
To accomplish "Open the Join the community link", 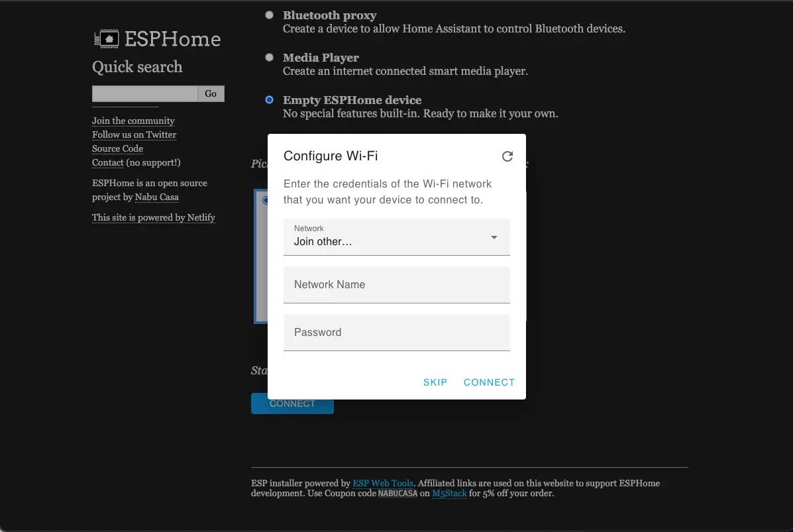I will click(133, 121).
